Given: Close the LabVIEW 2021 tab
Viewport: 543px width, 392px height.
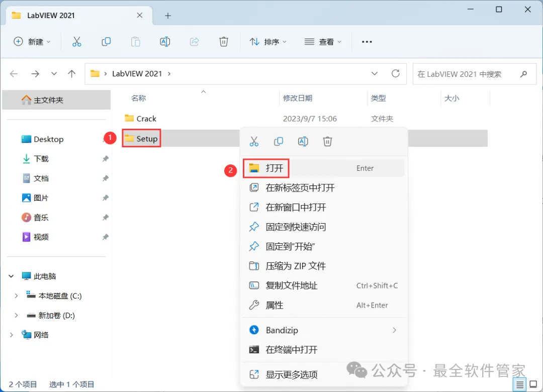Looking at the screenshot, I should [140, 15].
